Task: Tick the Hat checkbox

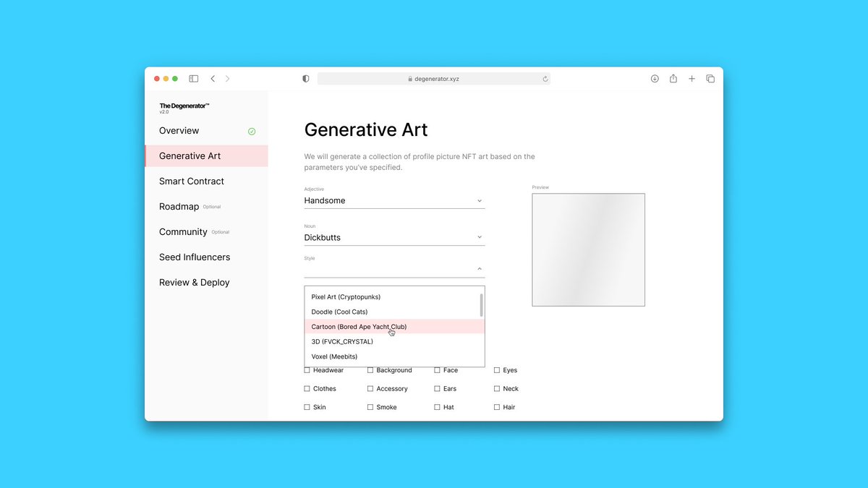Action: (x=438, y=408)
